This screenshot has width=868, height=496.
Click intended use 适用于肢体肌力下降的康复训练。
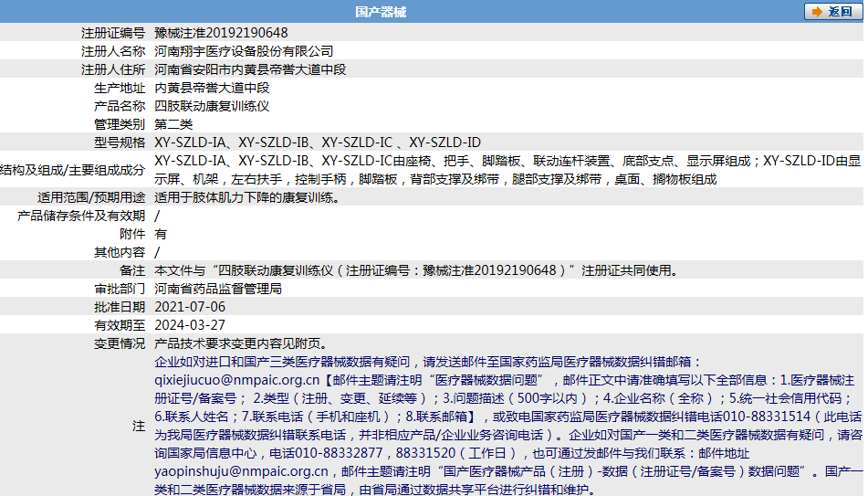pos(247,198)
